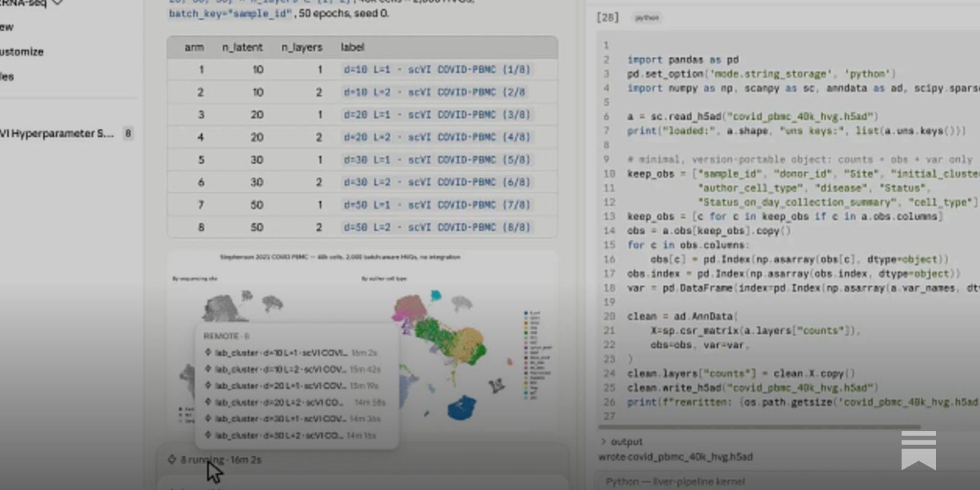Open the table label 'd=10 L=1 · scVI COVID-PBMC (1/8)'
980x490 pixels.
(x=437, y=70)
